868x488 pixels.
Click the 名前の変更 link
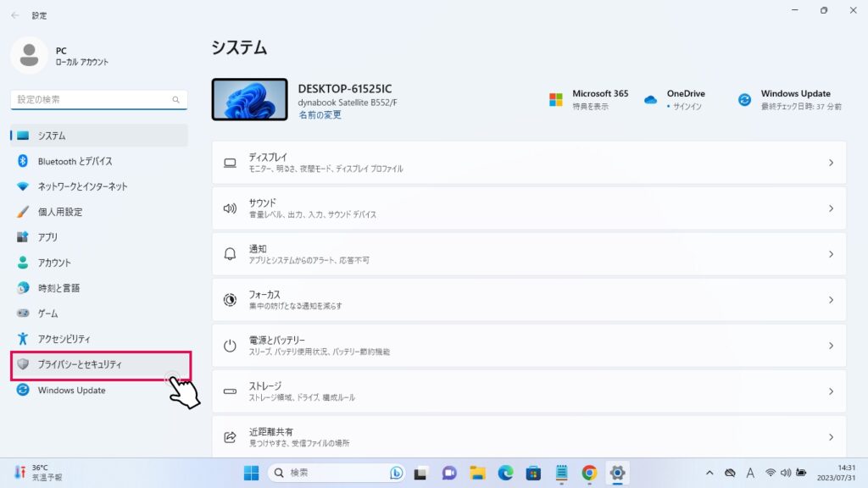pos(320,115)
